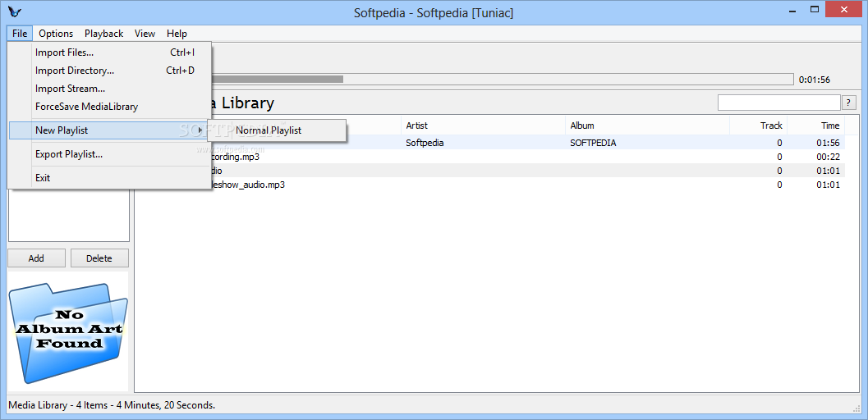Choose Normal Playlist in submenu
The height and width of the screenshot is (420, 868).
coord(277,130)
